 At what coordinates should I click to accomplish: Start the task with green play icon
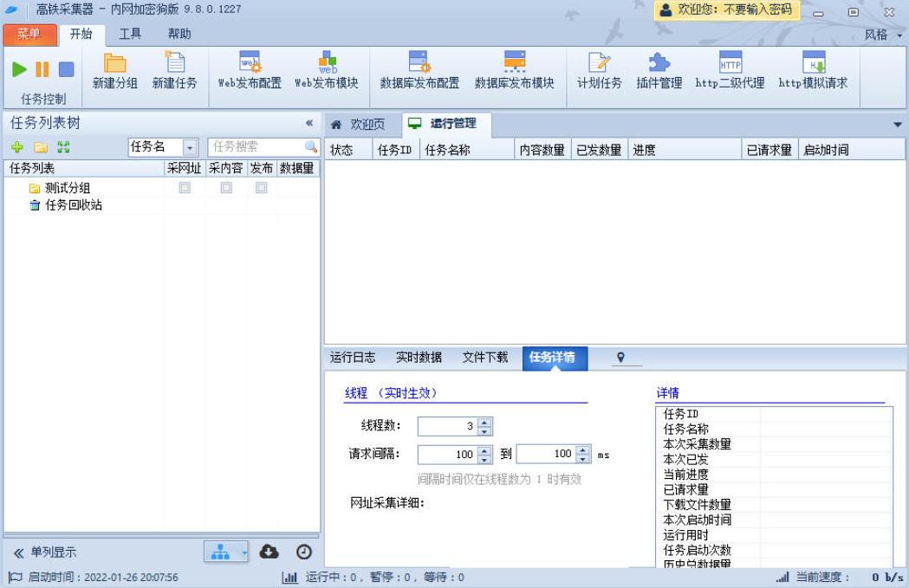pyautogui.click(x=20, y=69)
